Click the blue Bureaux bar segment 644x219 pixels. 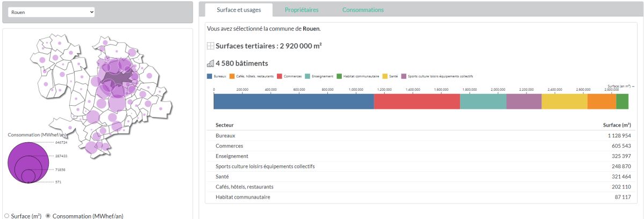(x=294, y=101)
